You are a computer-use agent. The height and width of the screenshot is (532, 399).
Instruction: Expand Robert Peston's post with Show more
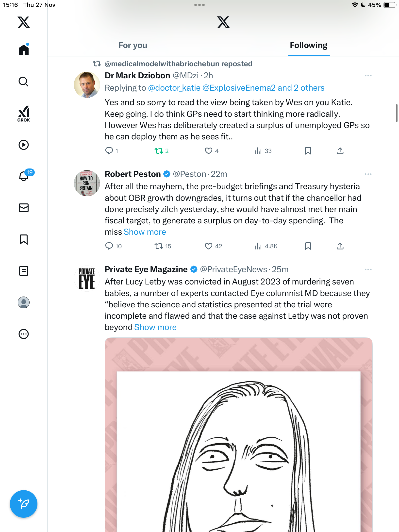click(145, 232)
